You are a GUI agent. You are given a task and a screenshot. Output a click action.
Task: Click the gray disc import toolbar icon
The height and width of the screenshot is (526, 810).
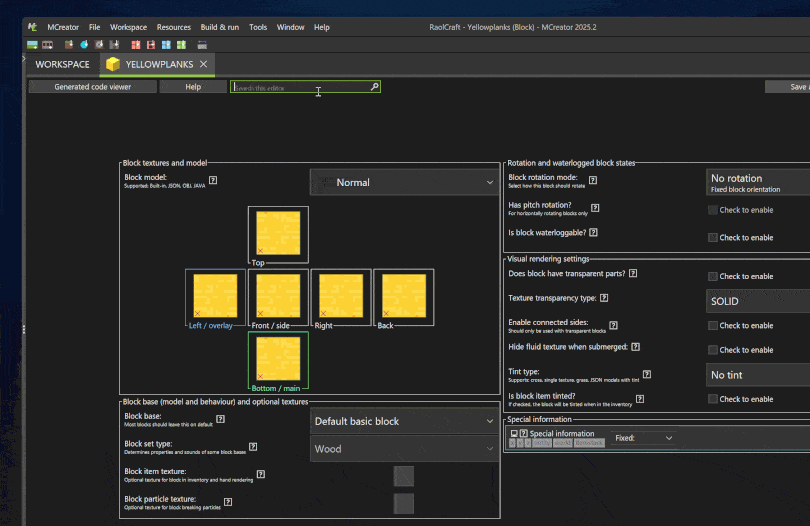click(99, 45)
